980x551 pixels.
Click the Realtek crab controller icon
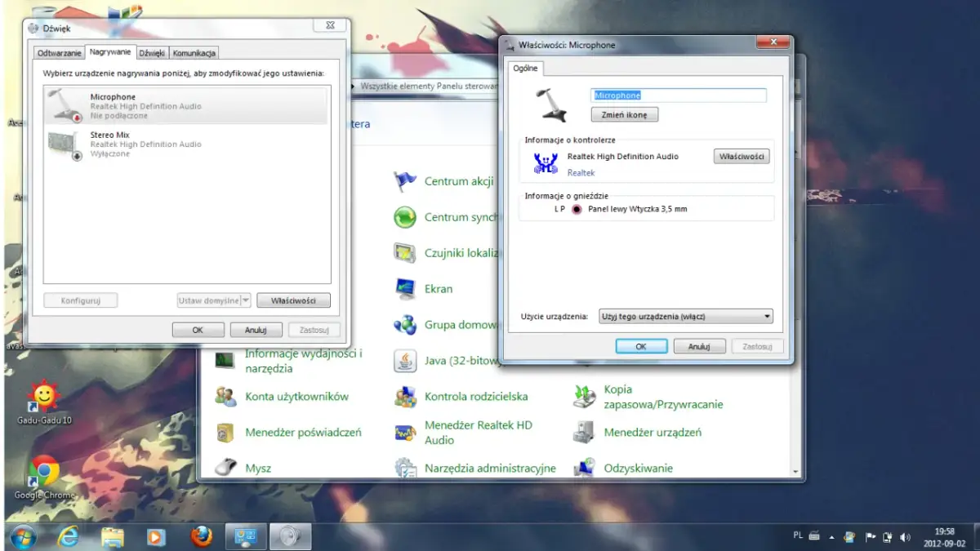[546, 162]
